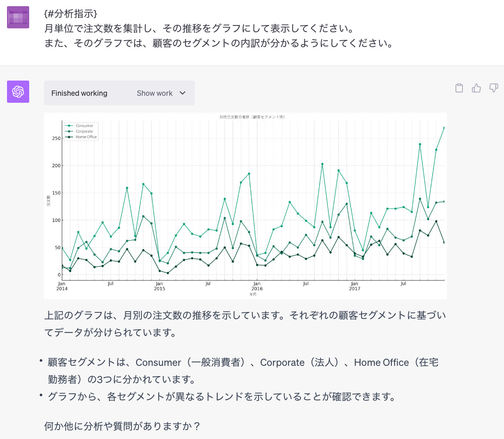
Task: Click the Jan 2015 x-axis label
Action: tap(160, 286)
